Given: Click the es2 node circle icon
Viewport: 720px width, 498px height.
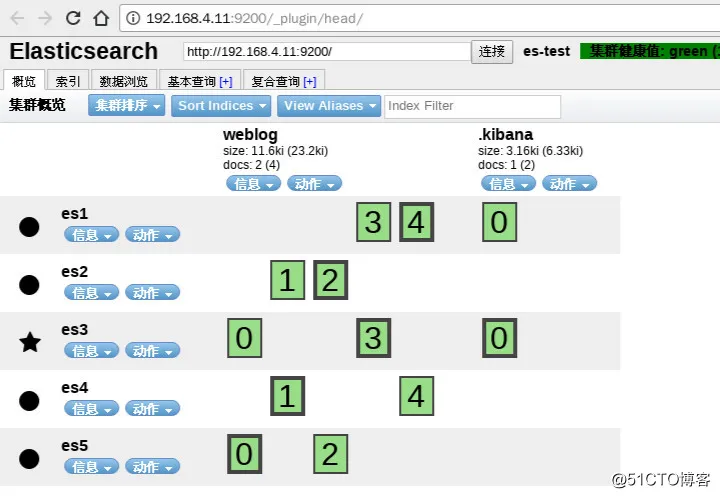Looking at the screenshot, I should pyautogui.click(x=29, y=285).
